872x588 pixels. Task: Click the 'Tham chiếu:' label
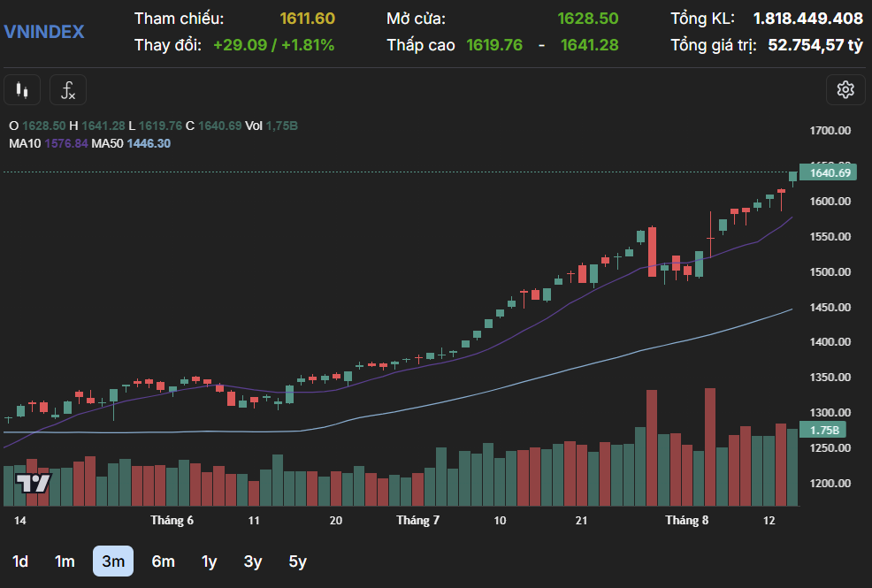pyautogui.click(x=179, y=19)
